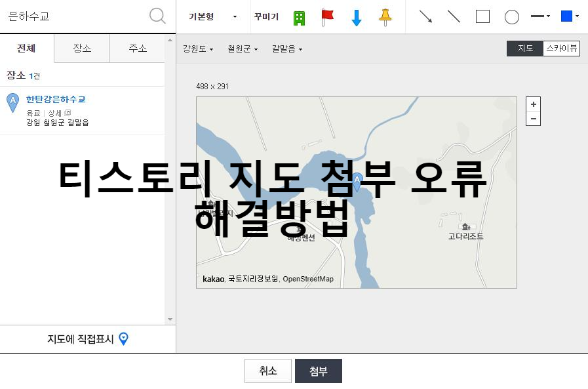
Task: Click the 강원 철원군 갈말읍 address text
Action: [x=58, y=123]
